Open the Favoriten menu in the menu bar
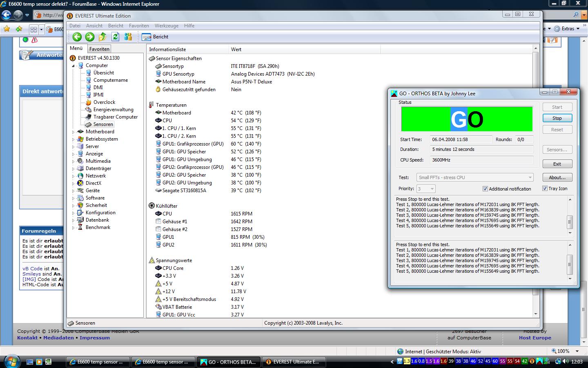 click(x=139, y=26)
